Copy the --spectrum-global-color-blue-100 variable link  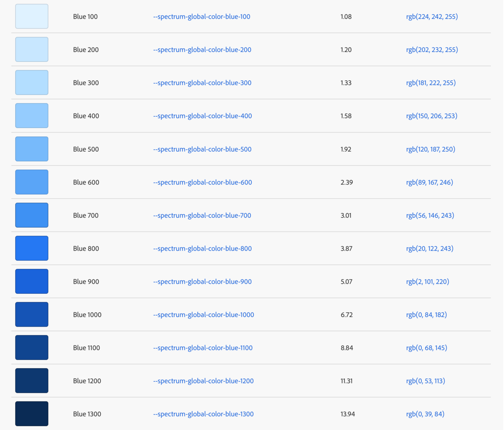pos(202,17)
